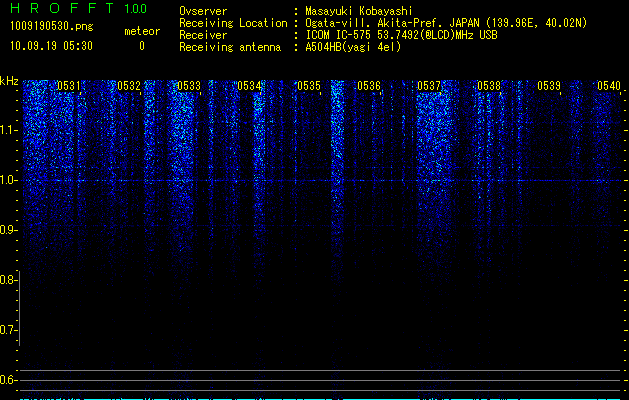Click the 0.8 frequency axis label
This screenshot has width=629, height=400.
(8, 280)
